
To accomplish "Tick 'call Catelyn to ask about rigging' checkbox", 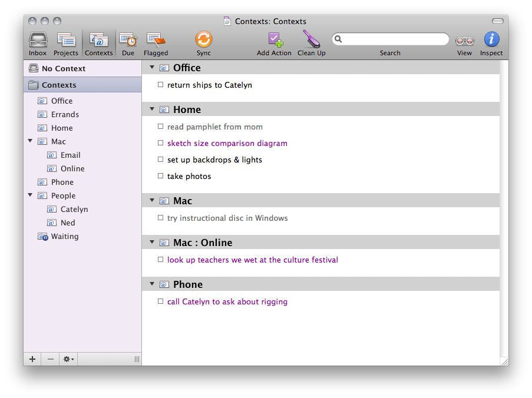I will (x=160, y=301).
